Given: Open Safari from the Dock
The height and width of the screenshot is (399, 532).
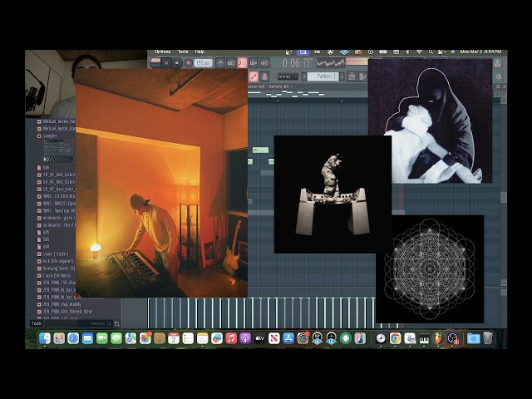Looking at the screenshot, I should pyautogui.click(x=73, y=338).
